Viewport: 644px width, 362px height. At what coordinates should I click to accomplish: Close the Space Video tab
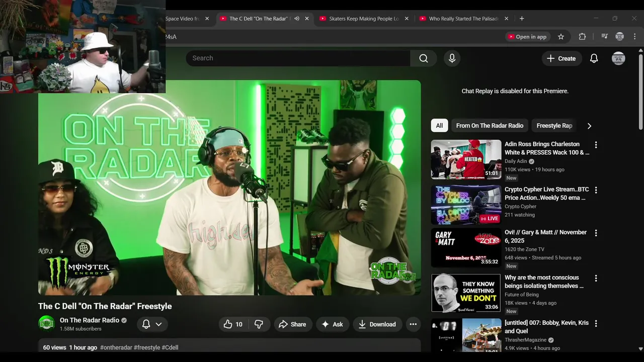tap(207, 19)
